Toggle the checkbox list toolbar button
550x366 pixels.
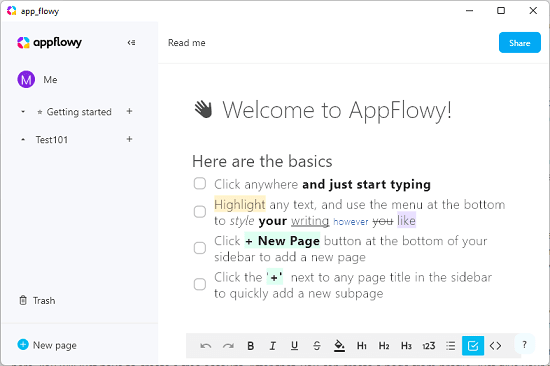coord(473,346)
